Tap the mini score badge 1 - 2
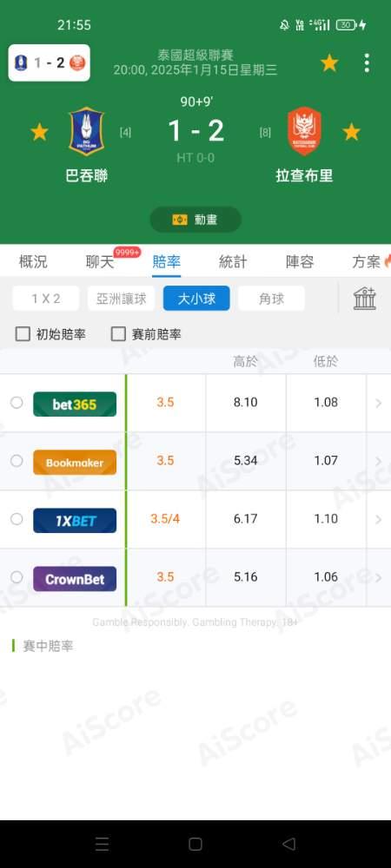This screenshot has height=868, width=391. pos(50,63)
